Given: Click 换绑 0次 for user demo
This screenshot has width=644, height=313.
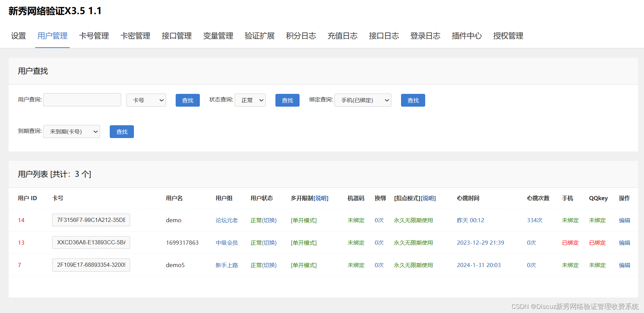Looking at the screenshot, I should pos(379,220).
